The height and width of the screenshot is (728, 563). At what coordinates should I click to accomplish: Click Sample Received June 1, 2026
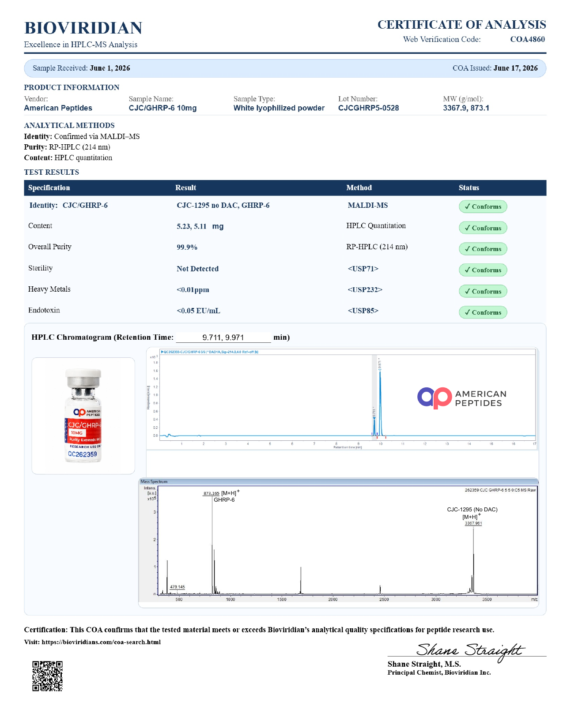81,68
